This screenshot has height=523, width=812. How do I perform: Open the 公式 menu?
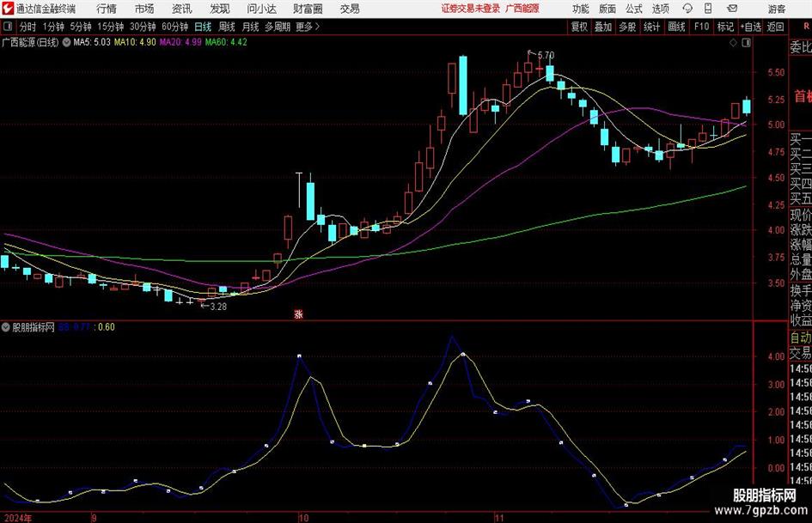[634, 9]
